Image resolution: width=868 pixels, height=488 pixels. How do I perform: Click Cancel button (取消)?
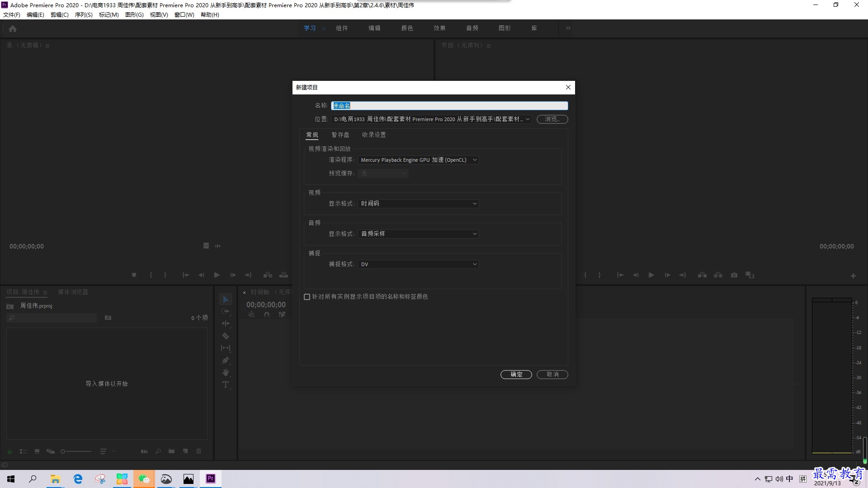pos(552,375)
